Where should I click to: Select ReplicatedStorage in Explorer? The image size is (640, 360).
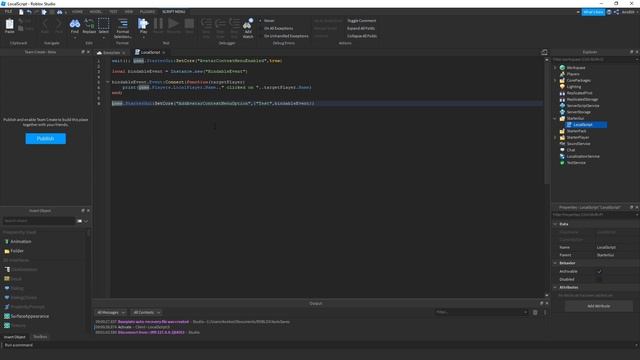tap(582, 99)
